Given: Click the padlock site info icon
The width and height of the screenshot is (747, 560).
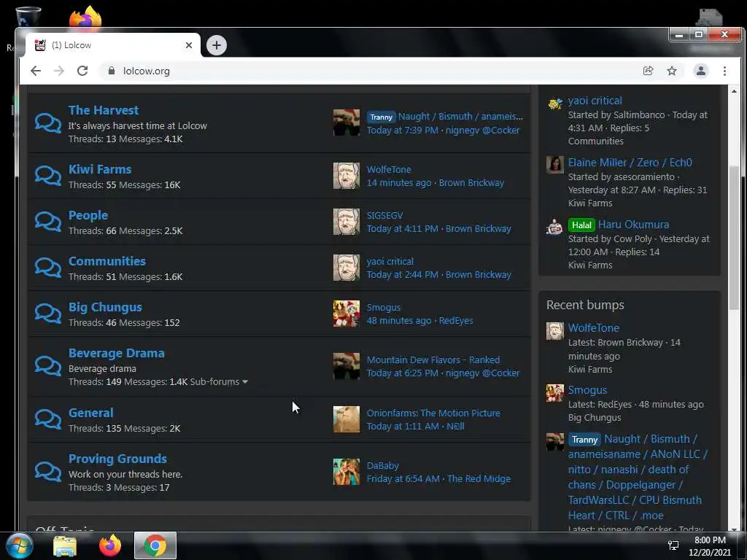Looking at the screenshot, I should pyautogui.click(x=112, y=71).
